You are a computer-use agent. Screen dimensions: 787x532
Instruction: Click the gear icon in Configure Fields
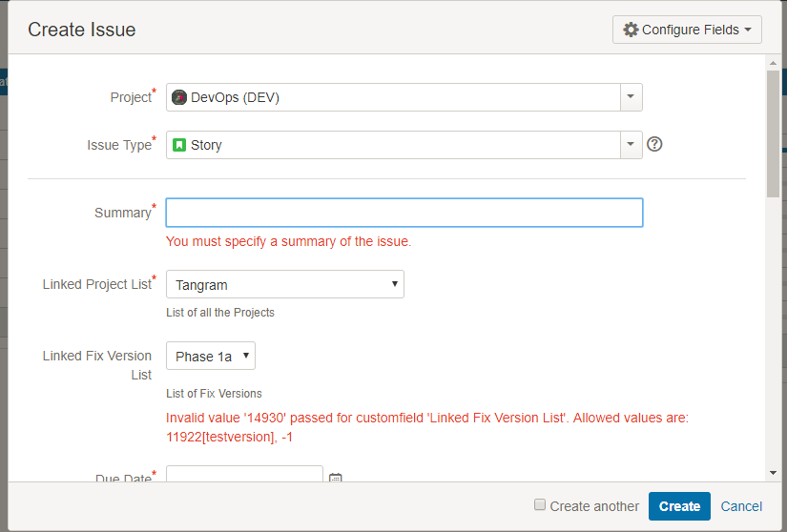[x=631, y=30]
